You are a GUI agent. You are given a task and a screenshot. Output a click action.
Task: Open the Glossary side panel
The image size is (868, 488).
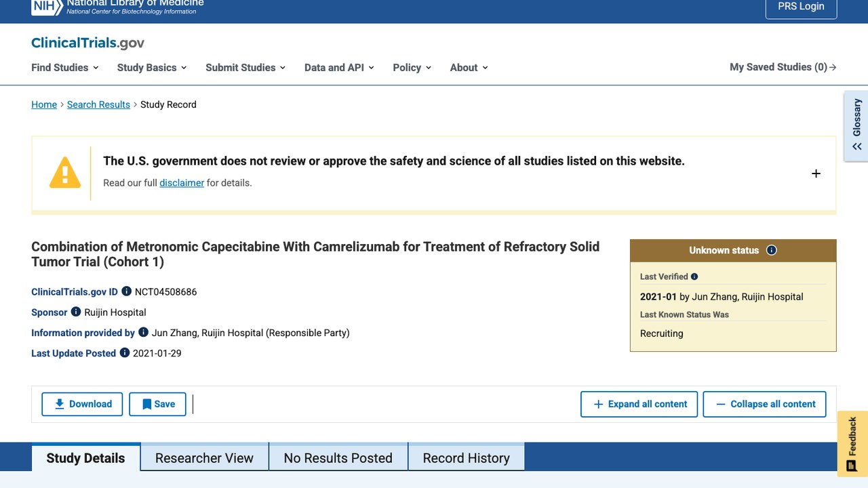(856, 126)
